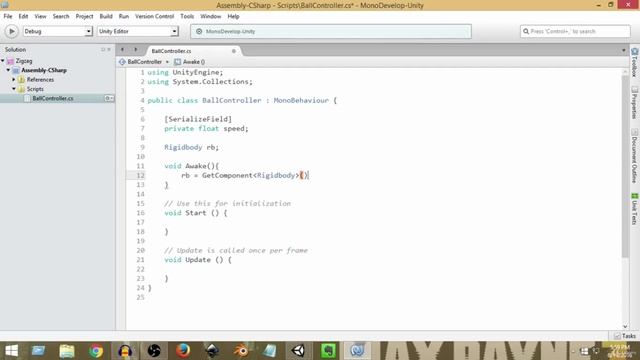640x360 pixels.
Task: Open Blender from the taskbar
Action: (x=241, y=351)
